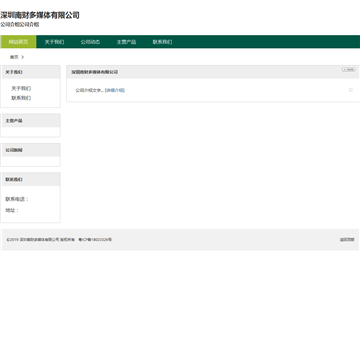Go to 关于我们 in the green navigation bar
The image size is (360, 360).
tap(54, 42)
